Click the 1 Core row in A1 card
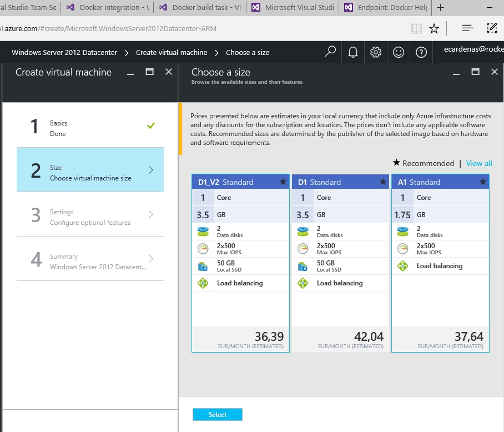Image resolution: width=504 pixels, height=432 pixels. coord(440,197)
